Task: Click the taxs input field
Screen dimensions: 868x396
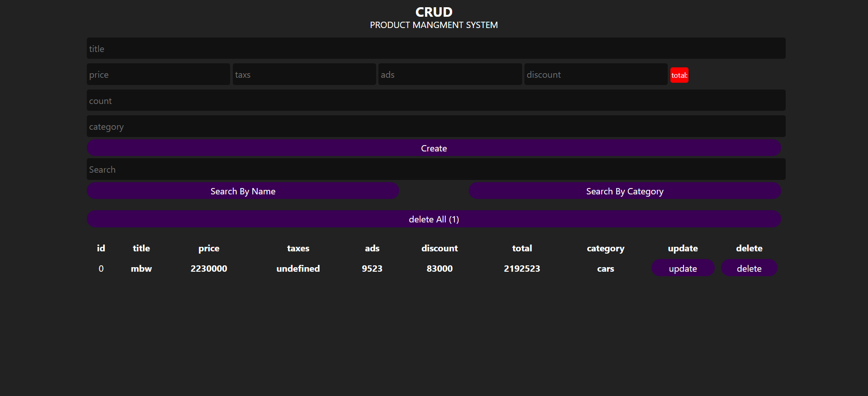Action: pos(304,75)
